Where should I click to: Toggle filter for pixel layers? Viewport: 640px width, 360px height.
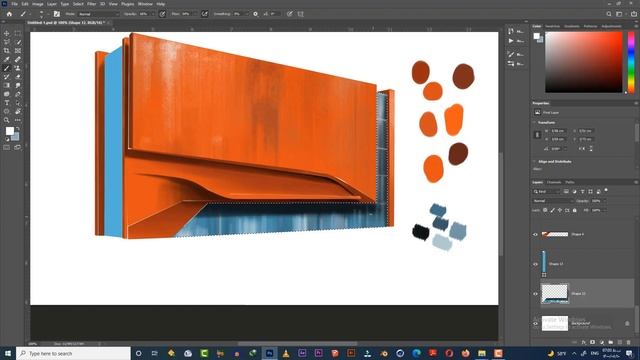click(566, 191)
